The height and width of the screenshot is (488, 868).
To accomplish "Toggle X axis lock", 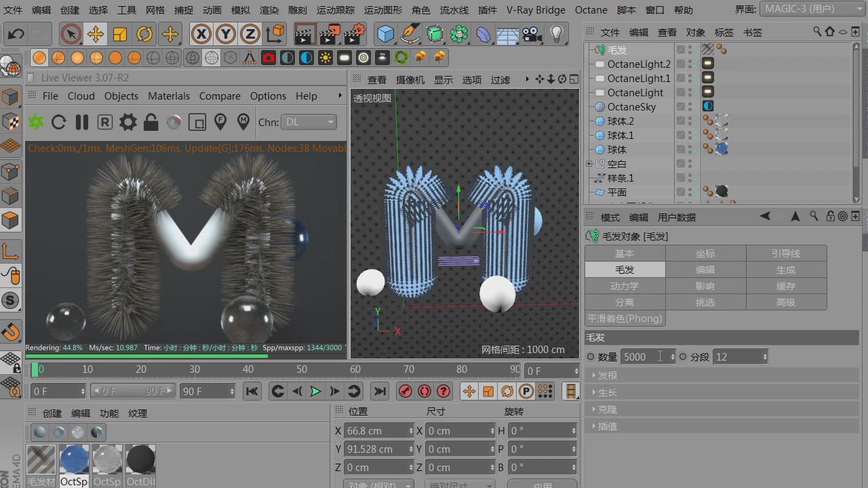I will tap(201, 34).
